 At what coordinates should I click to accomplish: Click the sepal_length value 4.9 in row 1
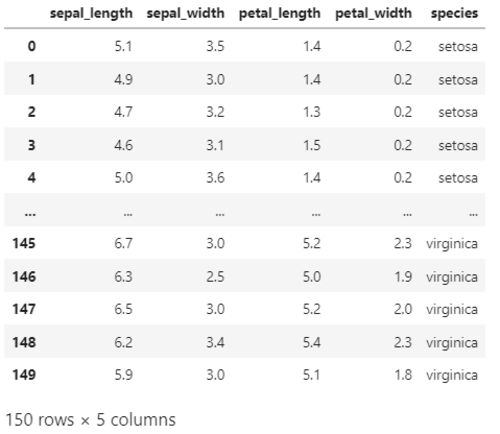(123, 79)
